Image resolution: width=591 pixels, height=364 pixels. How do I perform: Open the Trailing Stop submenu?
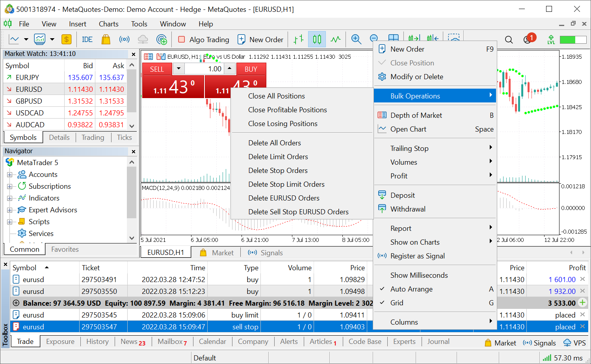[x=410, y=148]
